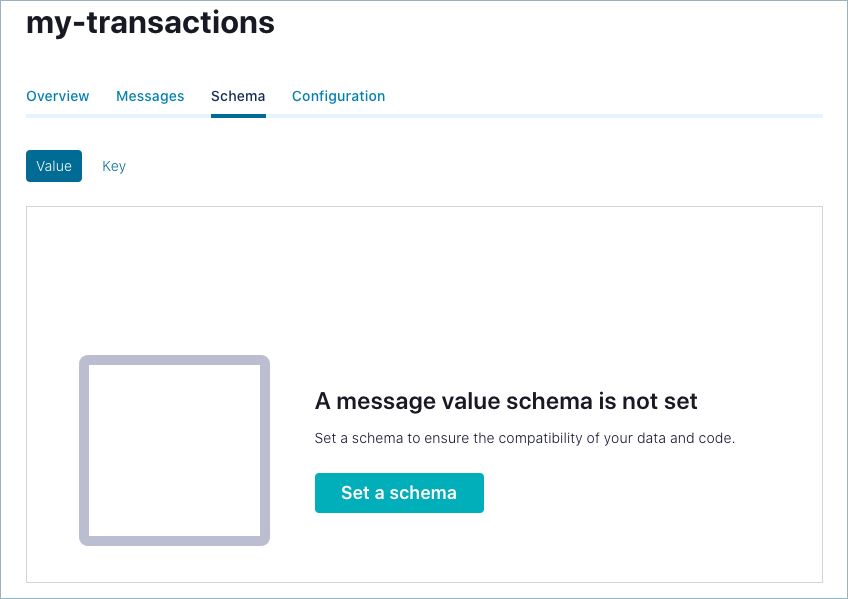Image resolution: width=848 pixels, height=599 pixels.
Task: Click the empty schema placeholder illustration
Action: point(174,450)
